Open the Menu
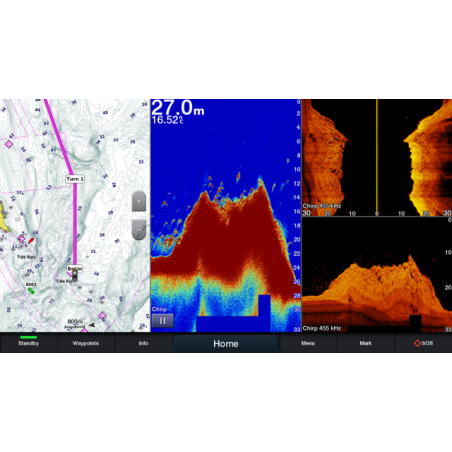The width and height of the screenshot is (452, 452). click(308, 343)
